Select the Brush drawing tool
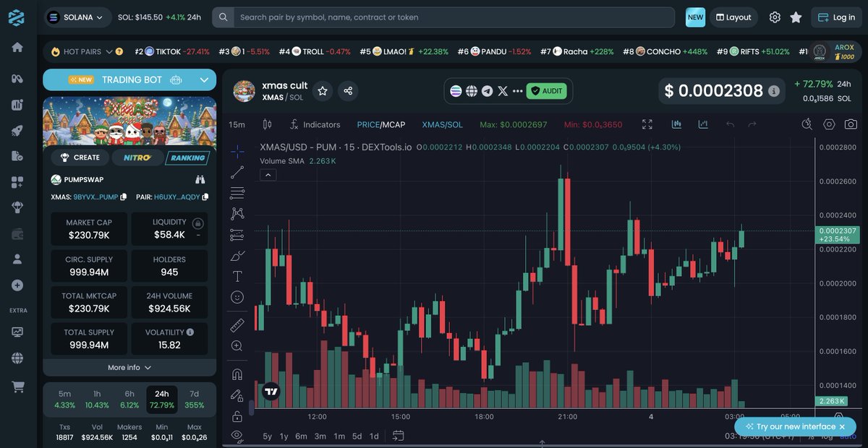The image size is (868, 448). click(x=237, y=254)
